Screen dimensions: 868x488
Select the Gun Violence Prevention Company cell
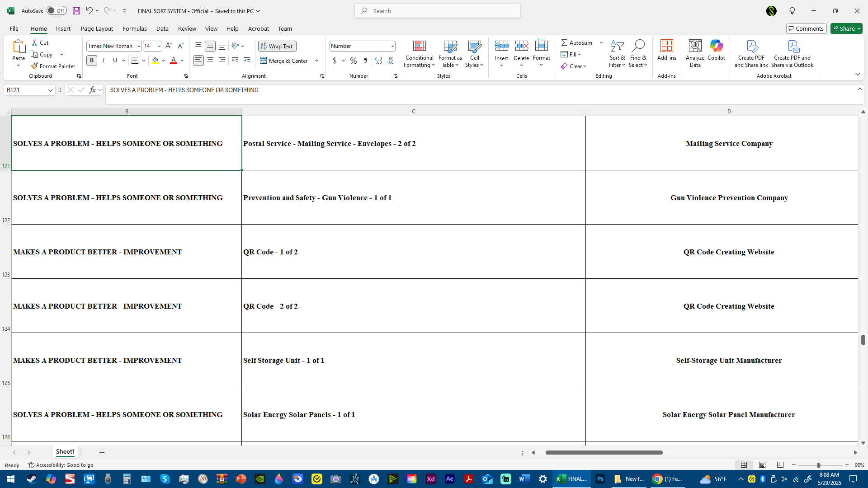click(729, 197)
